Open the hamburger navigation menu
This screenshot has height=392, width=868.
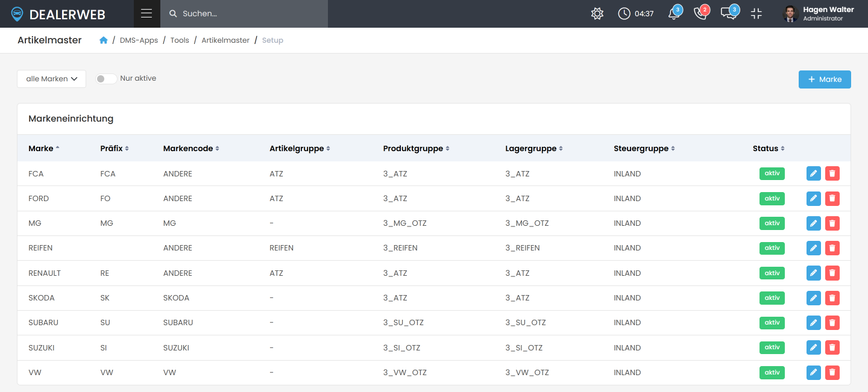tap(146, 13)
